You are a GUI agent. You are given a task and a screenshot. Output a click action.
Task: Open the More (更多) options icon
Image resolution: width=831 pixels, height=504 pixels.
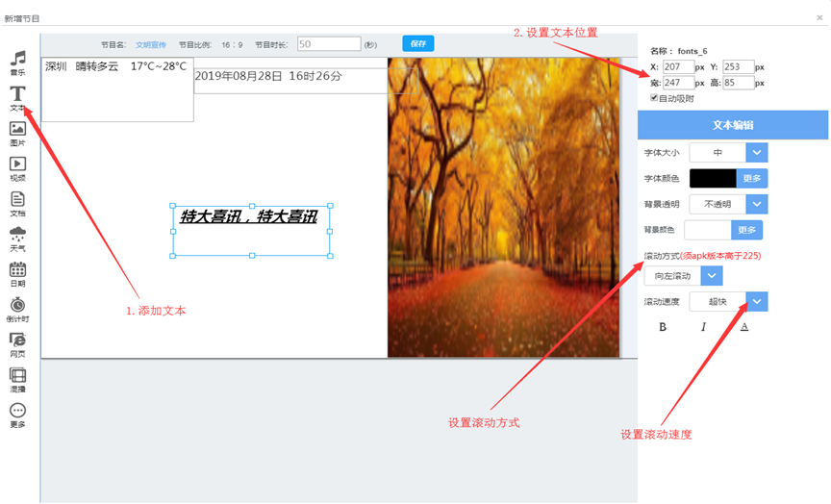click(17, 413)
